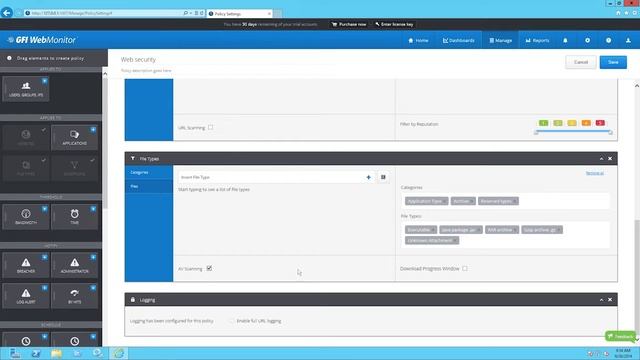Close the File Types panel

pos(610,158)
